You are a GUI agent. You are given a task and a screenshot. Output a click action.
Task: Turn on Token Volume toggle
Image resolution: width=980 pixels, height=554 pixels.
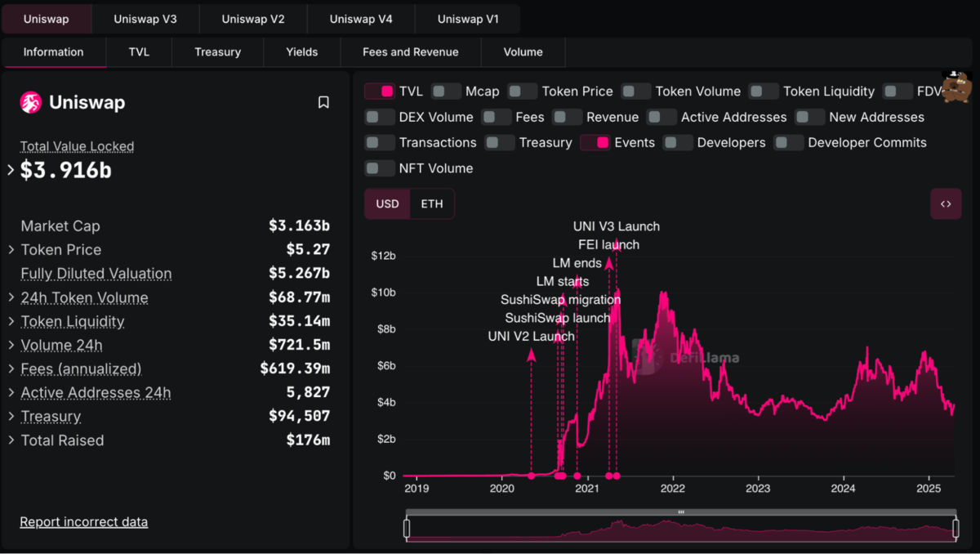[x=636, y=92]
